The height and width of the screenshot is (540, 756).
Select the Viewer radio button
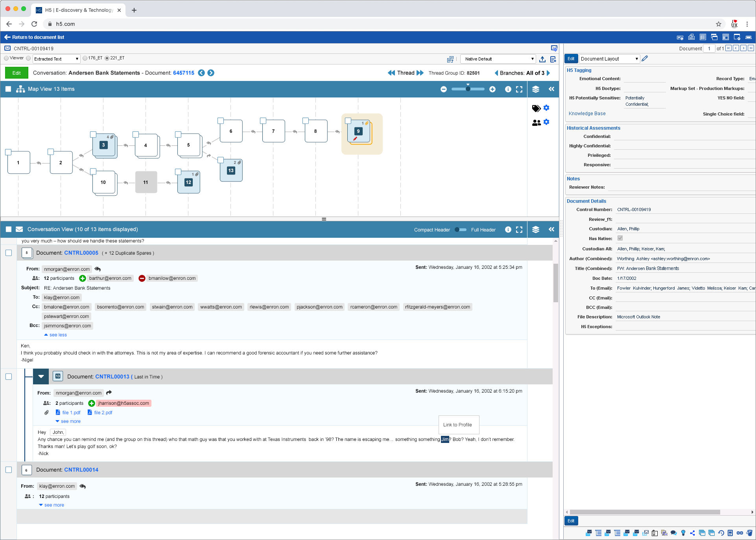[x=6, y=58]
